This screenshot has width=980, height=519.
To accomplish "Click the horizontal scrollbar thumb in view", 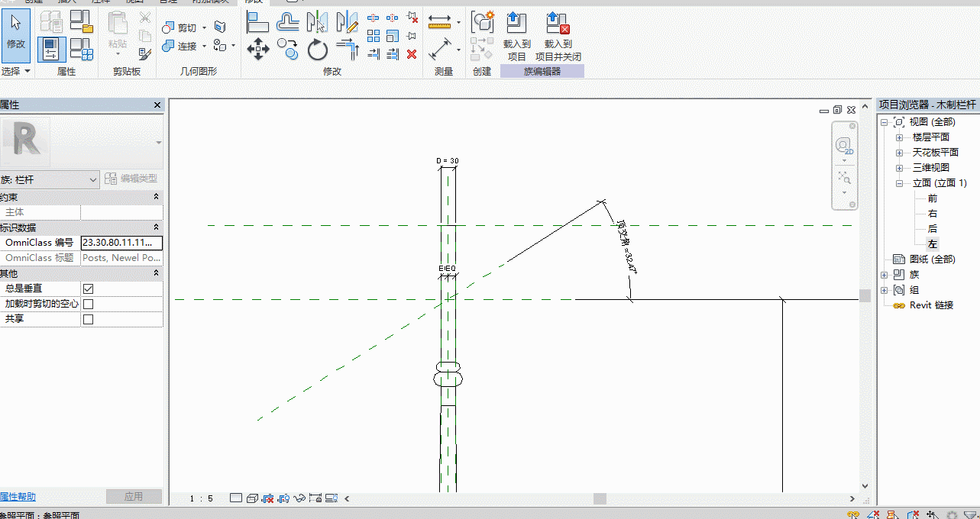I will coord(600,498).
